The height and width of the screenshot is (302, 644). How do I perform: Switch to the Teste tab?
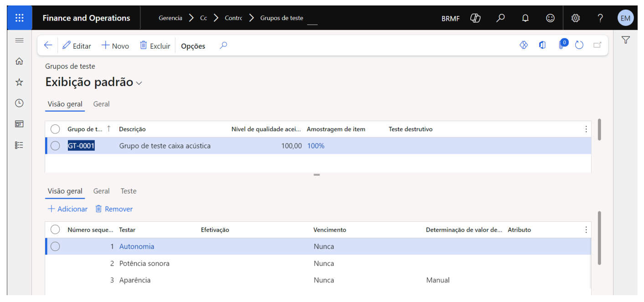[x=128, y=191]
